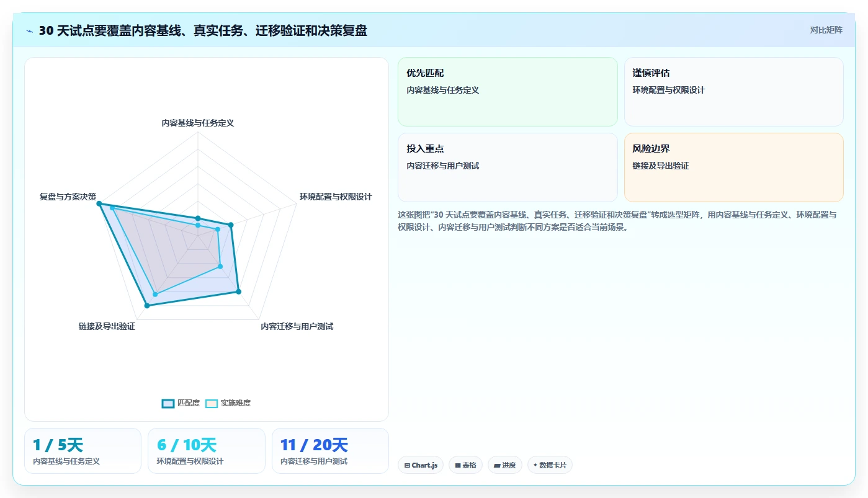This screenshot has width=868, height=498.
Task: Click the radar axis label 环境配置与权限设计
Action: coord(336,197)
